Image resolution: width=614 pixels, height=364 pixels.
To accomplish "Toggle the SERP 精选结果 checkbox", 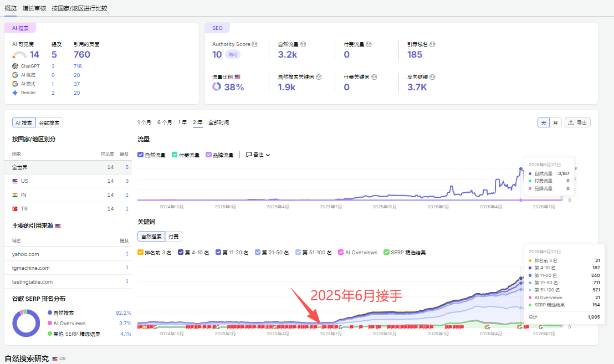I will click(386, 253).
